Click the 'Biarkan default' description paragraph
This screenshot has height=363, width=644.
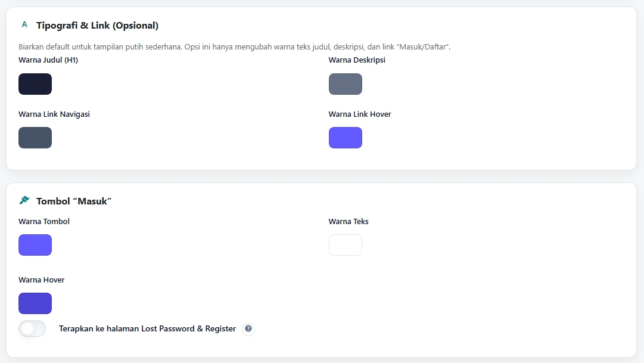click(x=234, y=46)
